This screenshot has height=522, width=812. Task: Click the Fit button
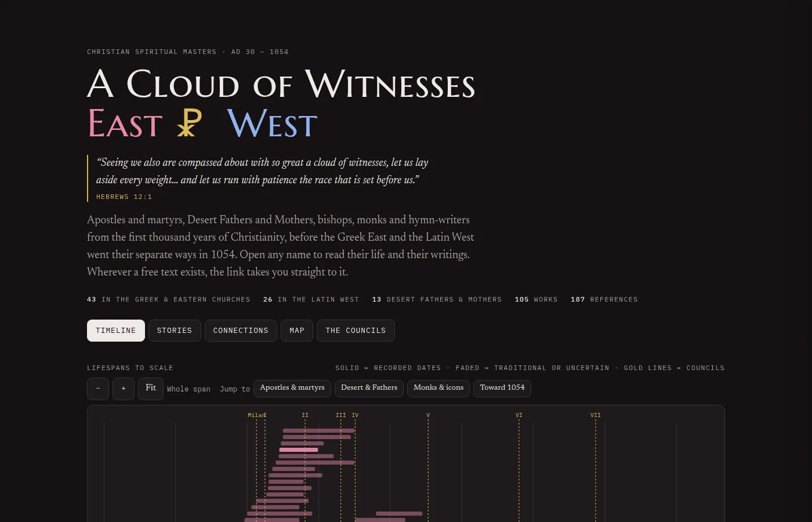point(151,389)
